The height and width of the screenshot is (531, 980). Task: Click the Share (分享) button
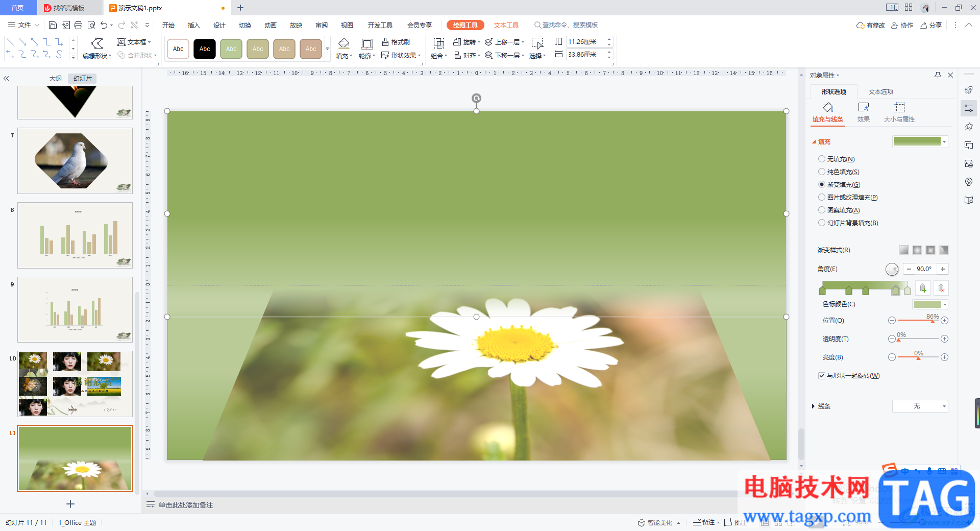(930, 25)
